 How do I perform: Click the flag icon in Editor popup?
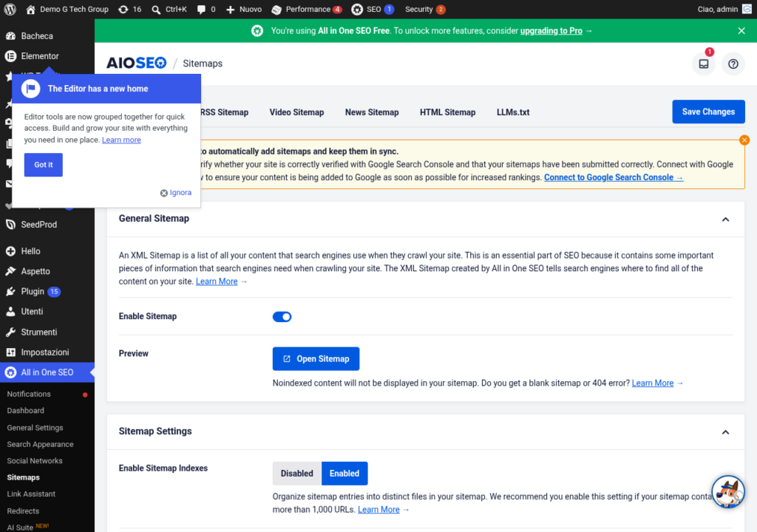[x=31, y=89]
